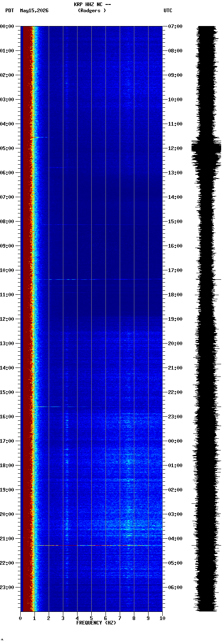Click the UTC time label '17:00'
Image resolution: width=224 pixels, height=644 pixels.
point(175,270)
